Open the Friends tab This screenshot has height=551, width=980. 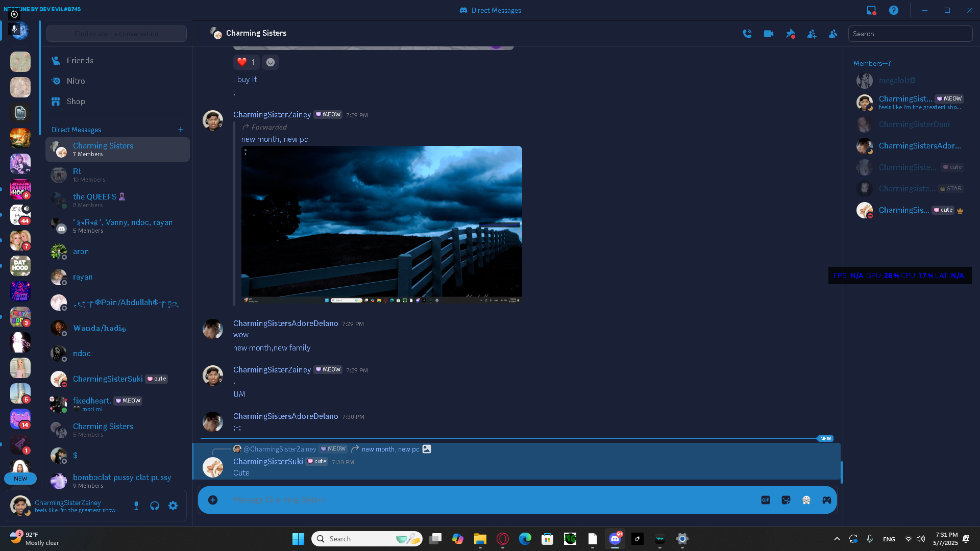click(80, 61)
